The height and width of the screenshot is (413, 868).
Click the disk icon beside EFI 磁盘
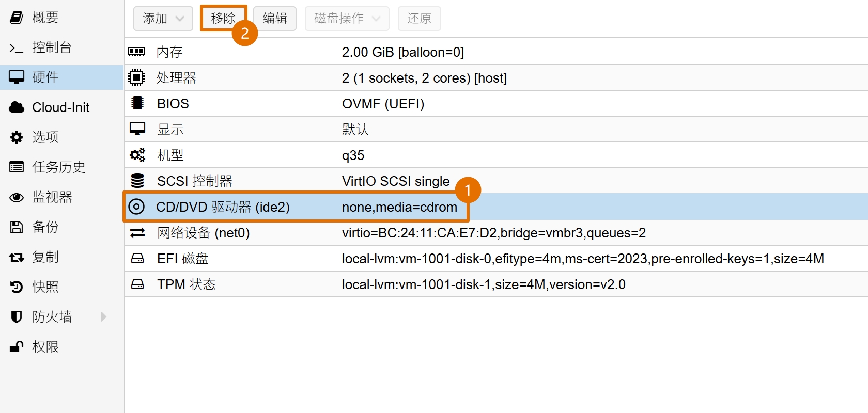(x=137, y=259)
